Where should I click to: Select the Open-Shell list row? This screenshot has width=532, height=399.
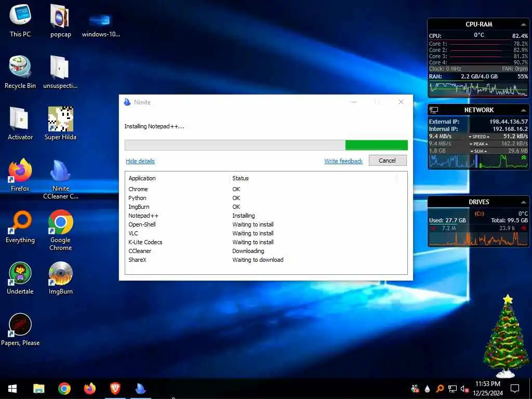[x=266, y=224]
